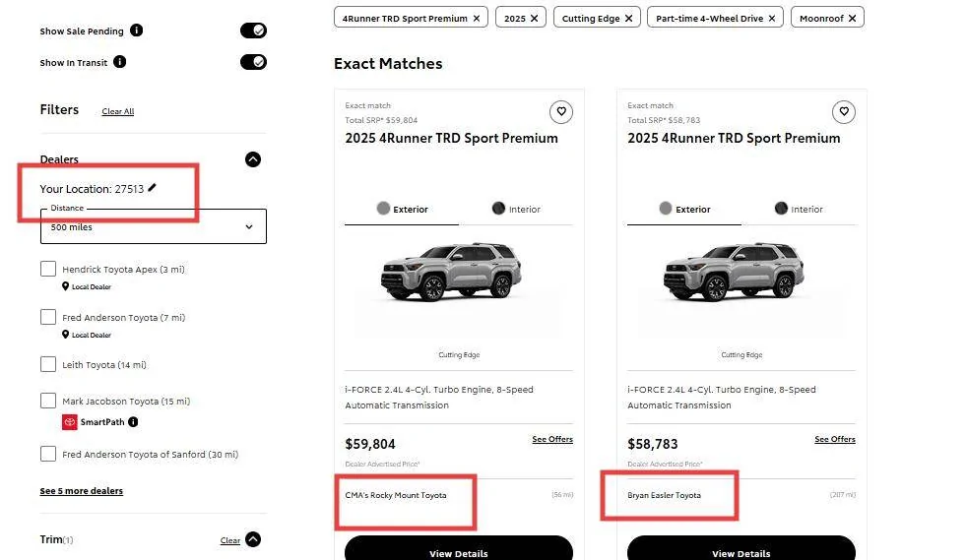Remove the Cutting Edge filter chip
Viewport: 967px width, 560px height.
coord(628,19)
